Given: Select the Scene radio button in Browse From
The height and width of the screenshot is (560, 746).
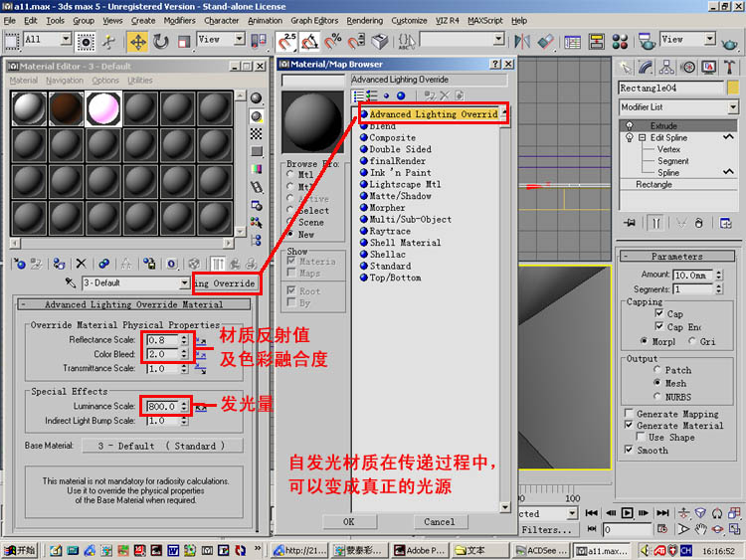Looking at the screenshot, I should click(x=290, y=222).
